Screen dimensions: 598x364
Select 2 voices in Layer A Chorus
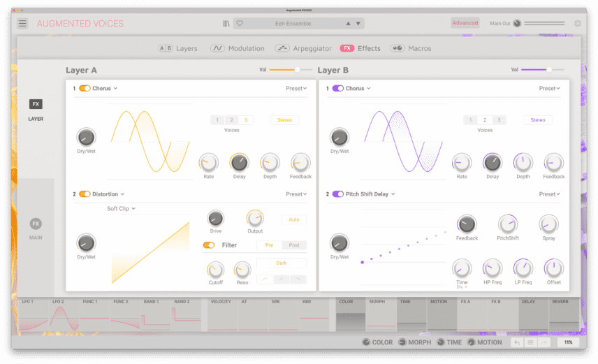231,119
